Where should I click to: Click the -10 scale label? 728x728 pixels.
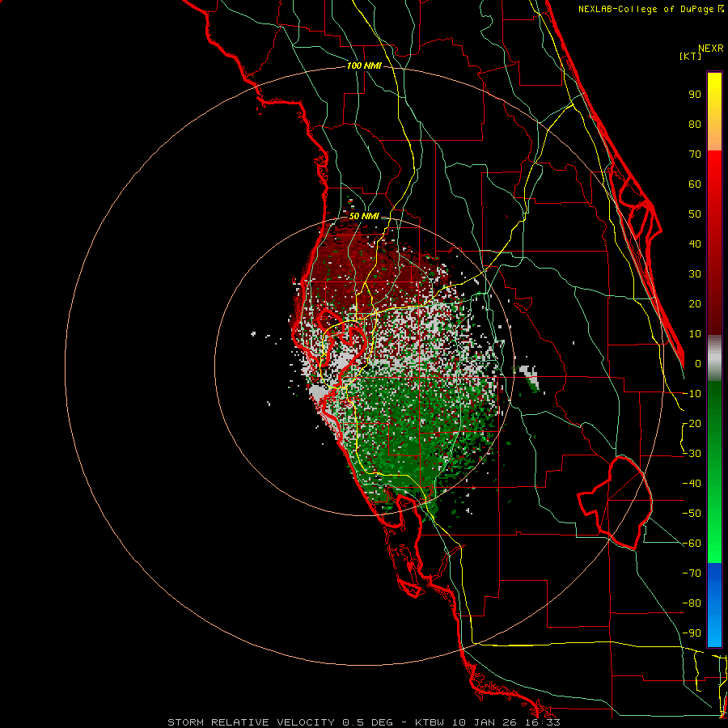click(692, 394)
